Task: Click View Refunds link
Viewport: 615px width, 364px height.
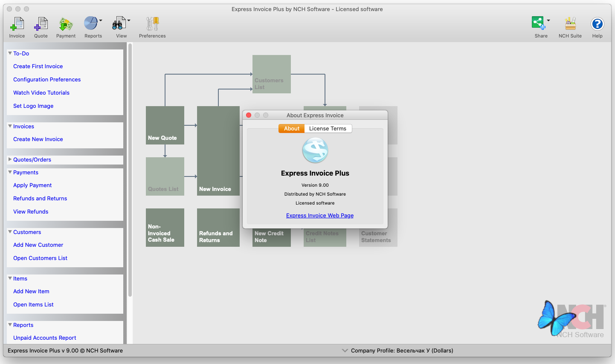Action: [x=31, y=211]
